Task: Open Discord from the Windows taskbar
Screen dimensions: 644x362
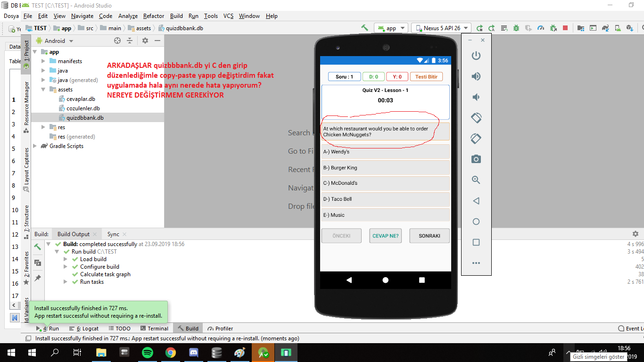Action: pos(194,352)
